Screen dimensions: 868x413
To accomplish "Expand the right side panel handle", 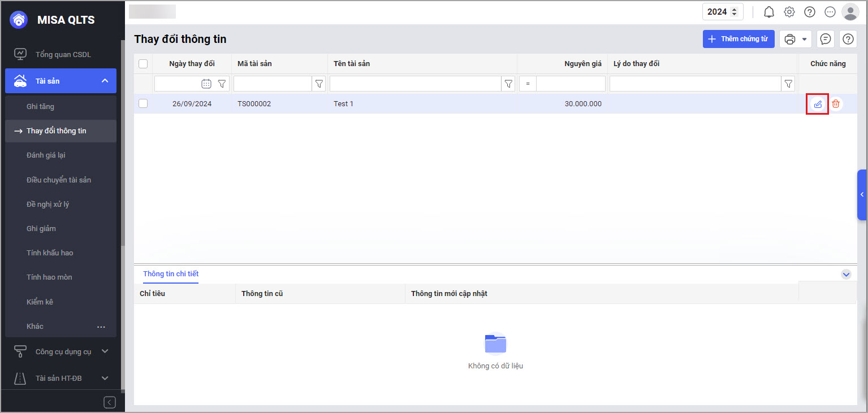I will (x=862, y=194).
